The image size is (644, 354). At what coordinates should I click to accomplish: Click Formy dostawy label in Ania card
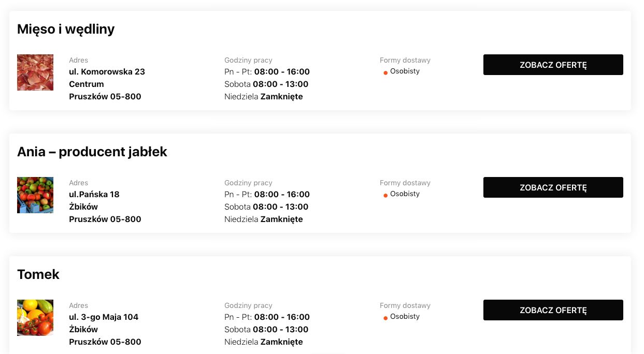coord(405,183)
